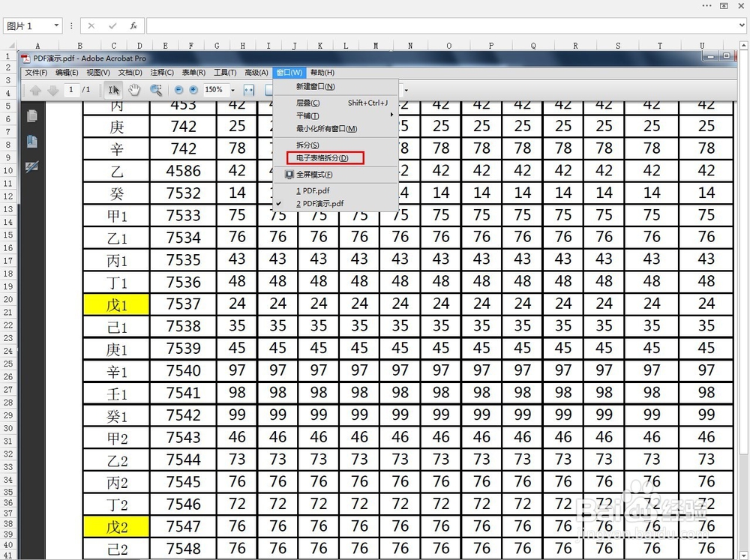This screenshot has height=560, width=750.
Task: Open the 编辑(E) menu
Action: click(x=67, y=73)
